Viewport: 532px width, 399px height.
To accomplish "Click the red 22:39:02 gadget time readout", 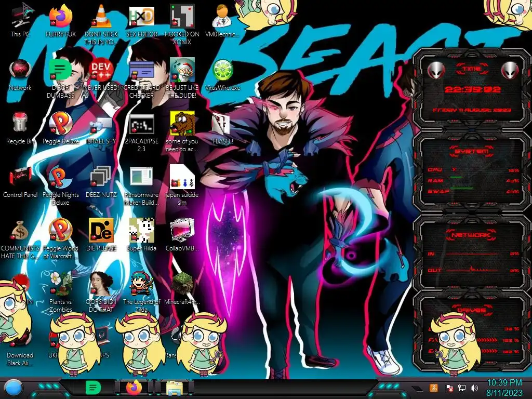I will point(472,89).
